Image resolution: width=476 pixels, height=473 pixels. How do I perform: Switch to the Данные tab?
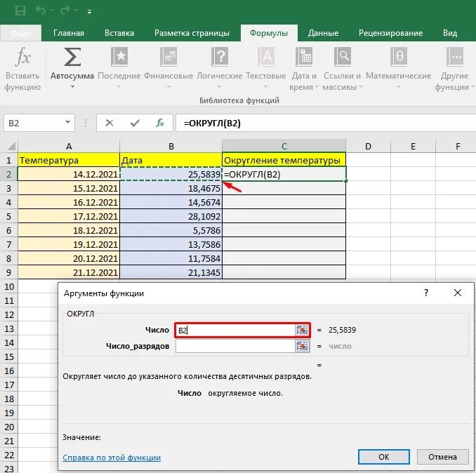(323, 33)
